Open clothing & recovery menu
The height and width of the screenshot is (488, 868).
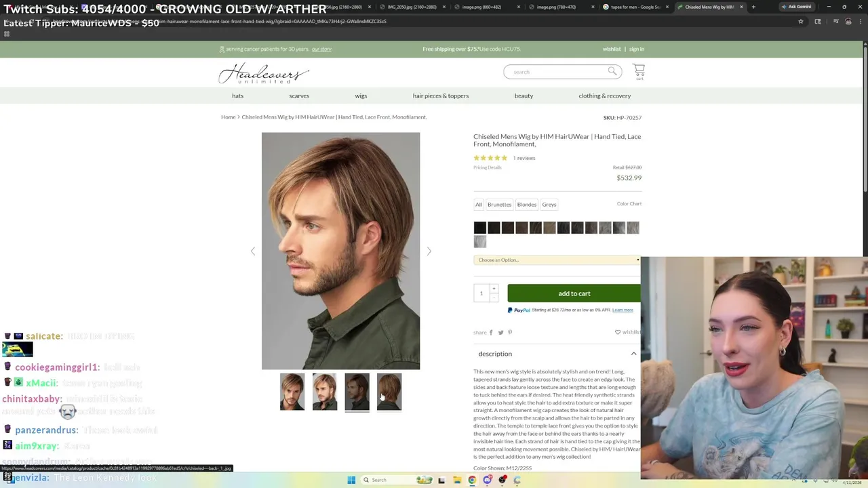(x=605, y=96)
